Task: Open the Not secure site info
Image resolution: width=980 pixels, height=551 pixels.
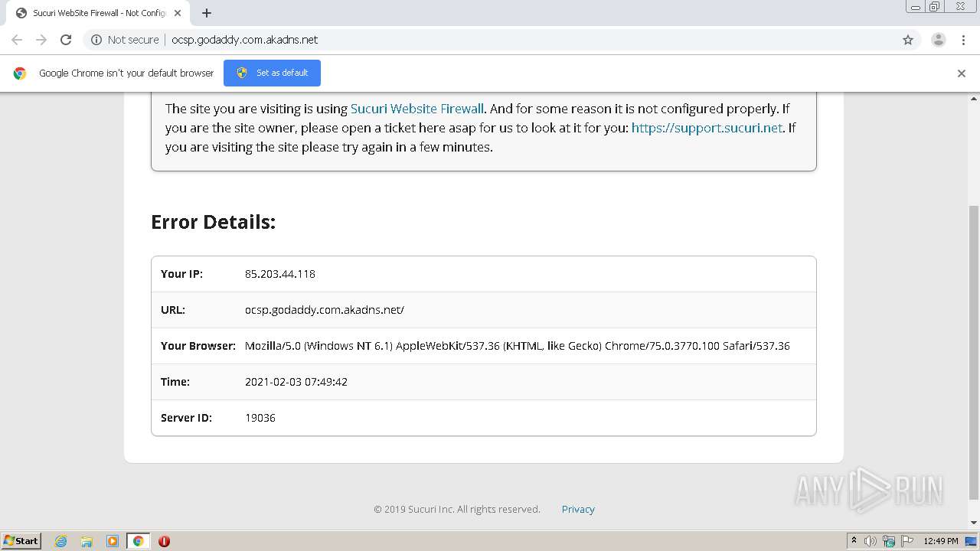Action: pyautogui.click(x=125, y=40)
